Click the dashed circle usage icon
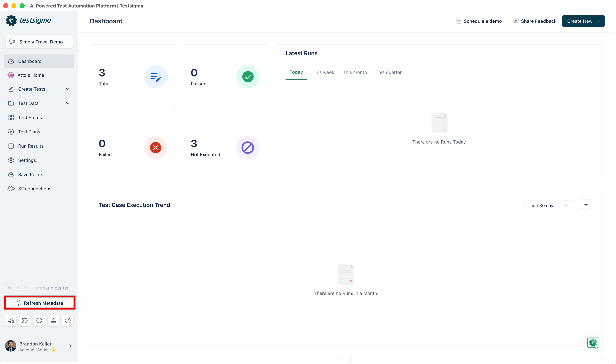This screenshot has width=616, height=364. (39, 320)
